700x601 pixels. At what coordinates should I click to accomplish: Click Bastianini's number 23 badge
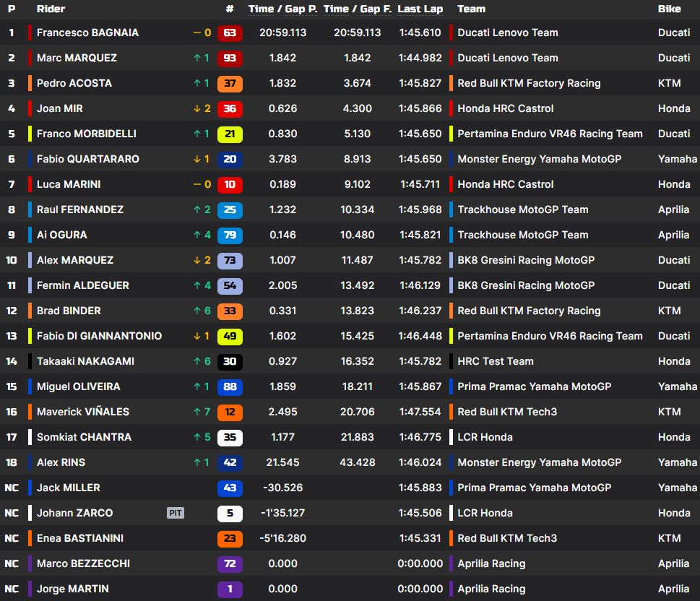[x=230, y=538]
